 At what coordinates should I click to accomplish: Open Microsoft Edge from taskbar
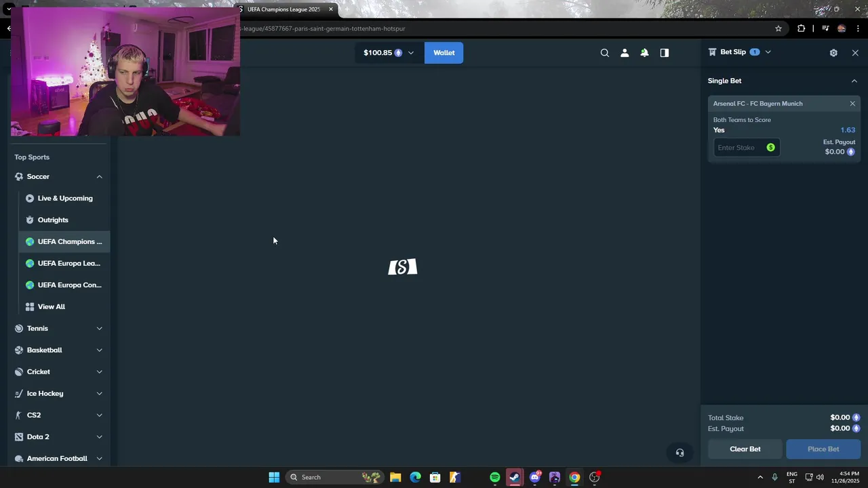click(415, 477)
